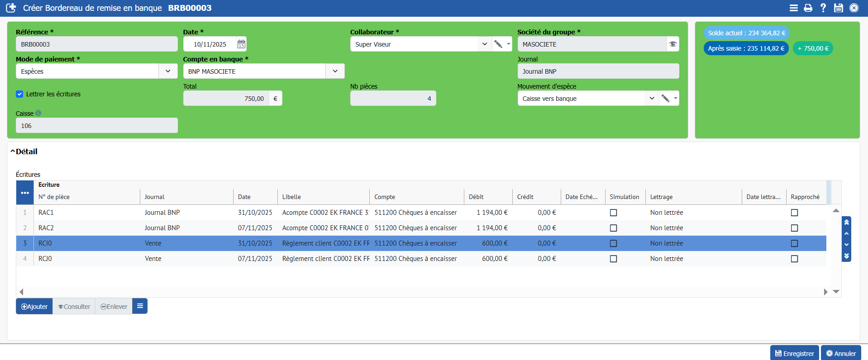Image resolution: width=868 pixels, height=360 pixels.
Task: Click the save diskette icon in header
Action: (x=839, y=8)
